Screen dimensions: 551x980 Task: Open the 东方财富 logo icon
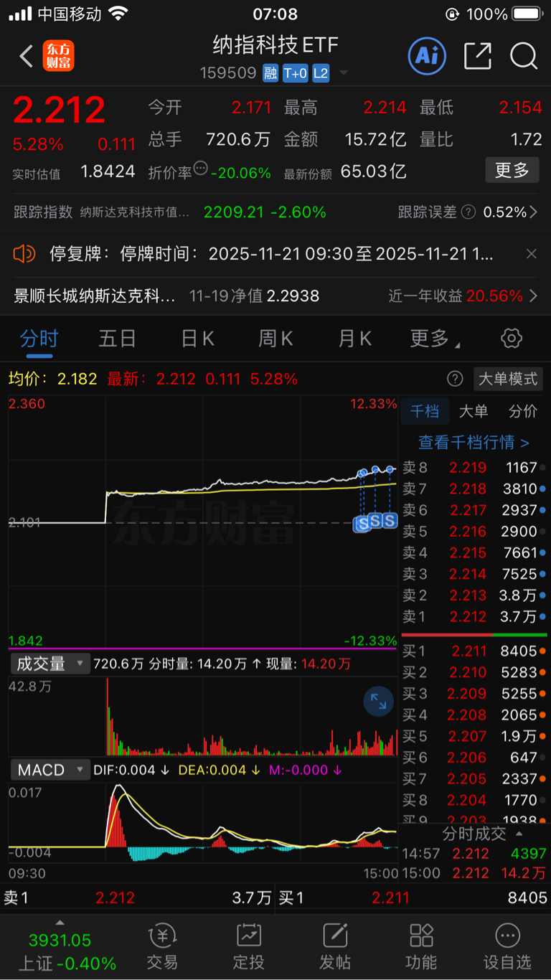coord(58,56)
